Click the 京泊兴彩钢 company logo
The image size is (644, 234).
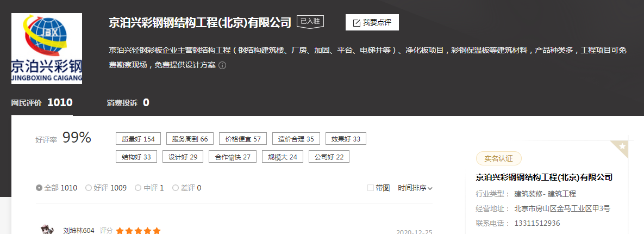point(47,49)
